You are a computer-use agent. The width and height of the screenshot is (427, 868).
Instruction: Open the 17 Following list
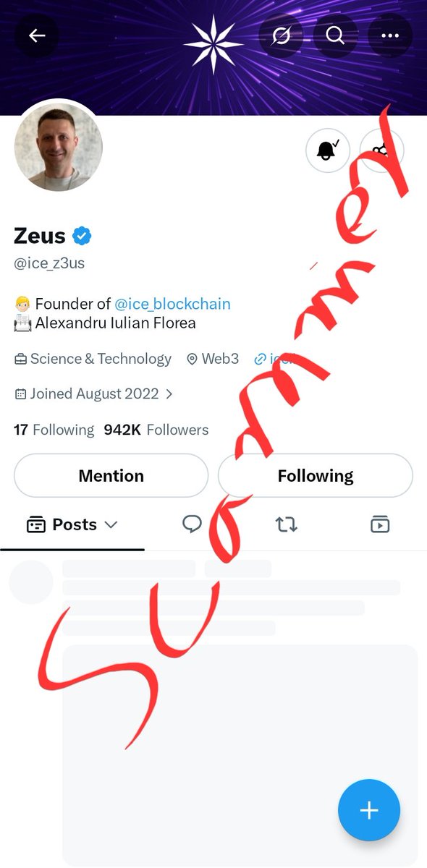(x=54, y=430)
